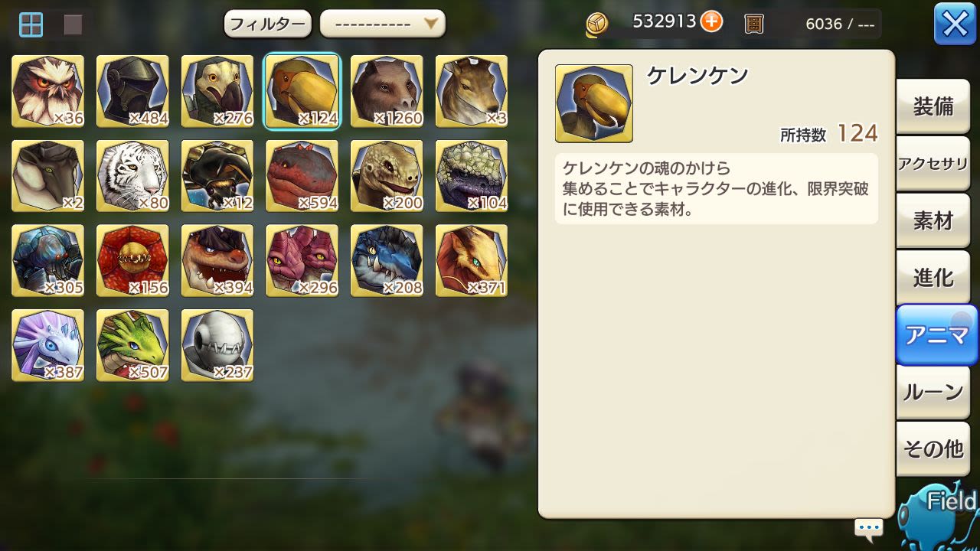Go to the その他 others tab
The image size is (980, 551).
(933, 448)
